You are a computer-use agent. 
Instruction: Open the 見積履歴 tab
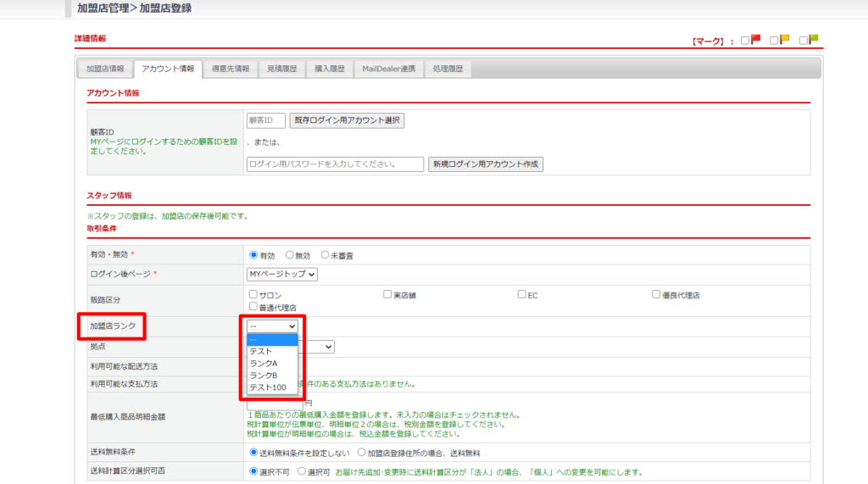click(281, 69)
